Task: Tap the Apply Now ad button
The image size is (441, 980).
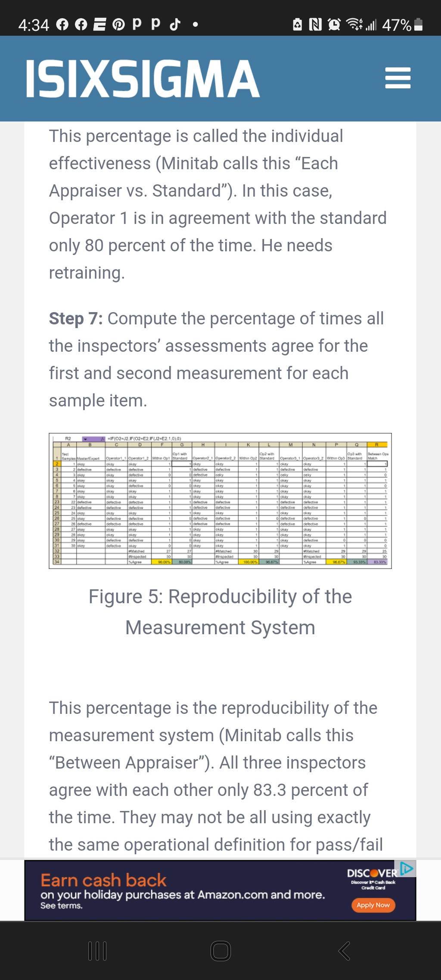Action: click(x=373, y=905)
